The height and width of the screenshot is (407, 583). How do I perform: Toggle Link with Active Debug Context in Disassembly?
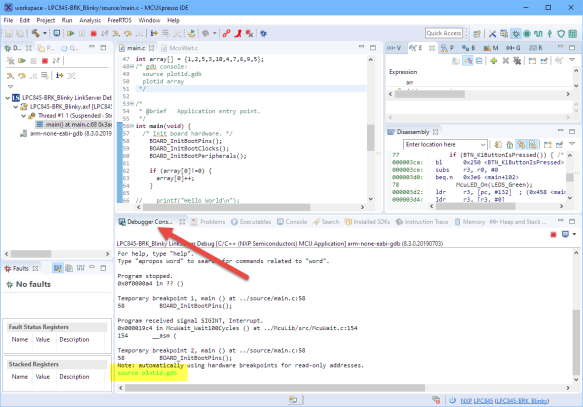tap(521, 145)
